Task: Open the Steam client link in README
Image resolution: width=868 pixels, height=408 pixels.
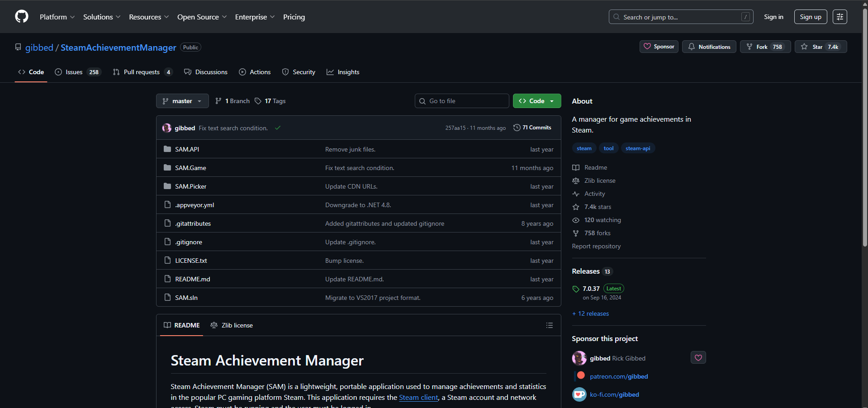Action: [x=418, y=397]
